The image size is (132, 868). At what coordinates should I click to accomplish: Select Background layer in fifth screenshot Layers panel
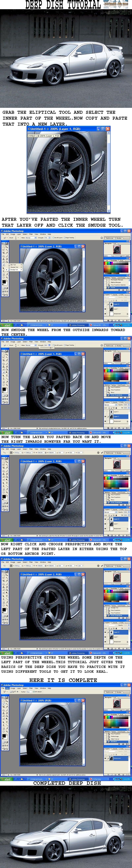(x=116, y=759)
